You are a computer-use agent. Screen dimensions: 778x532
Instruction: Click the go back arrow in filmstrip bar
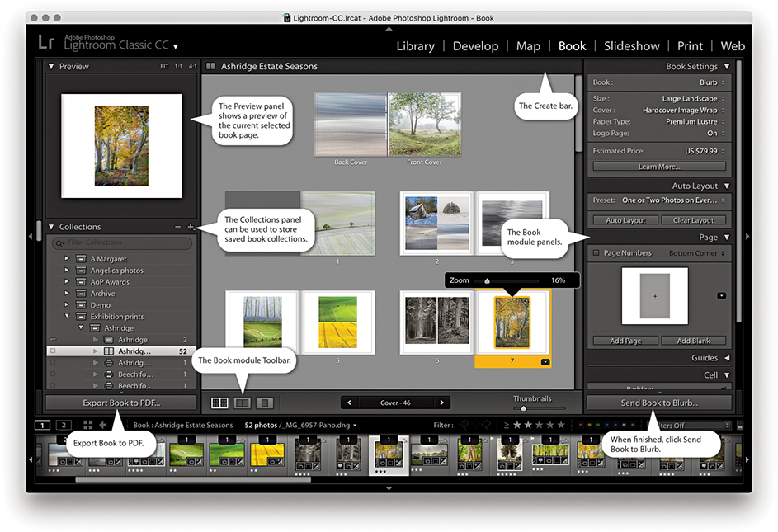point(102,426)
